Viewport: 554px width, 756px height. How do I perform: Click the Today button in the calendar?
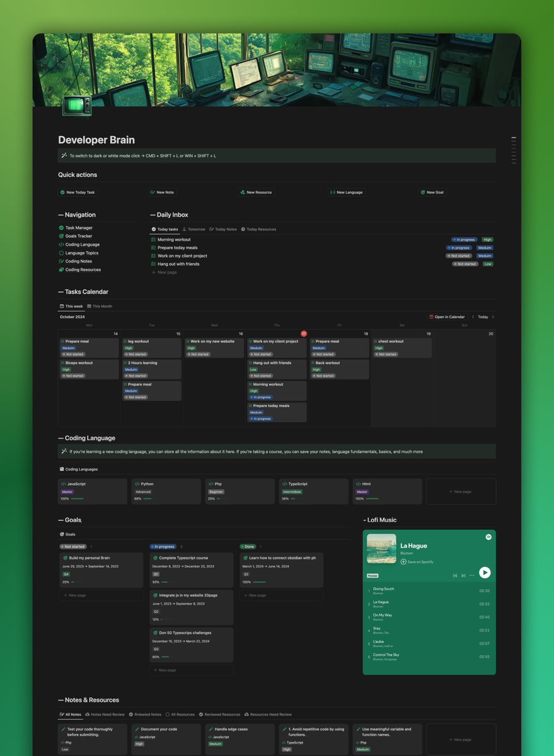pos(483,317)
